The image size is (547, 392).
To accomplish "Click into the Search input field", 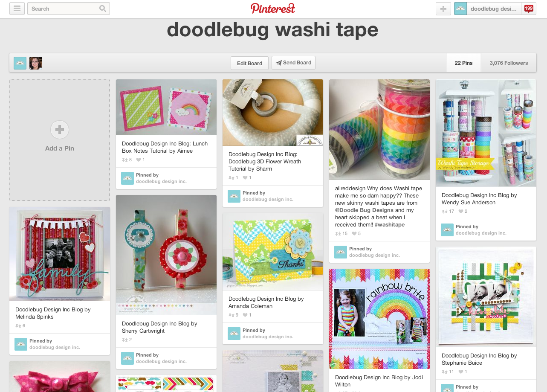I will click(x=63, y=9).
